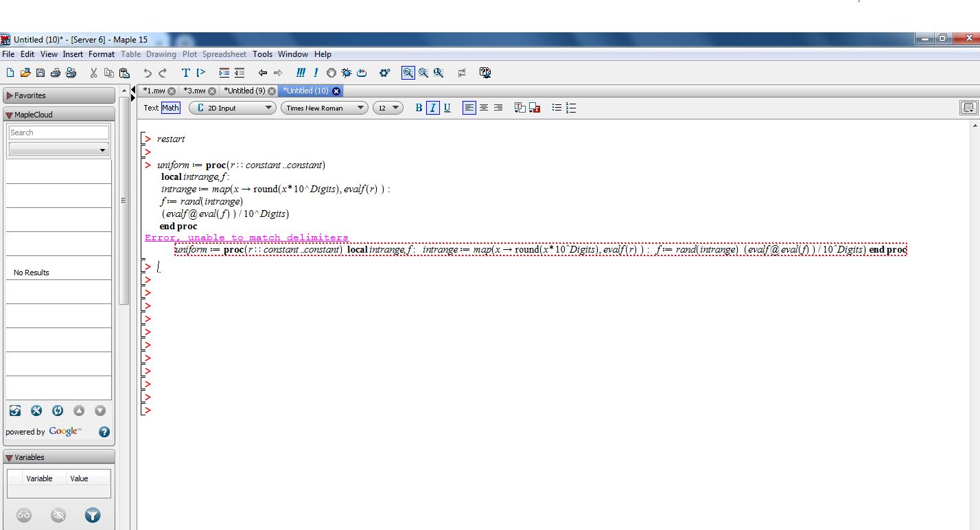Open the File menu
The width and height of the screenshot is (980, 530).
pyautogui.click(x=8, y=54)
